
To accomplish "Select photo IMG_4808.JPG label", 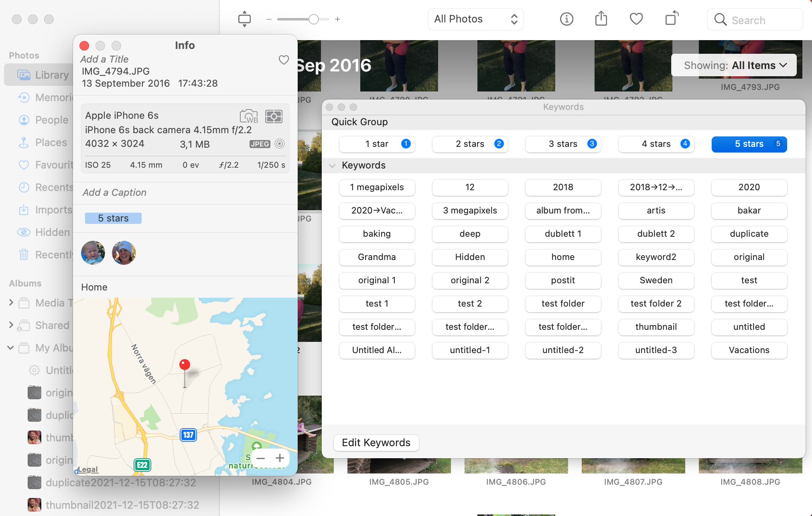I will point(750,482).
